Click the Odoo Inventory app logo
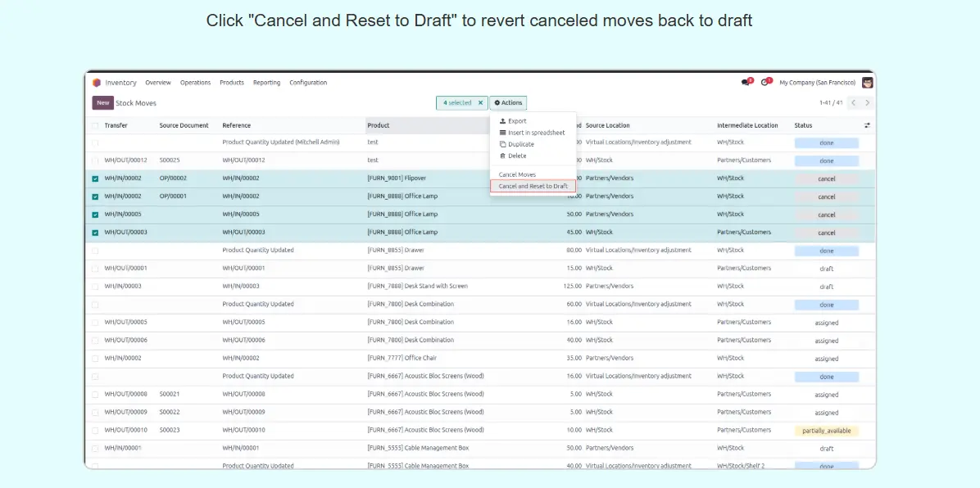 (x=97, y=83)
